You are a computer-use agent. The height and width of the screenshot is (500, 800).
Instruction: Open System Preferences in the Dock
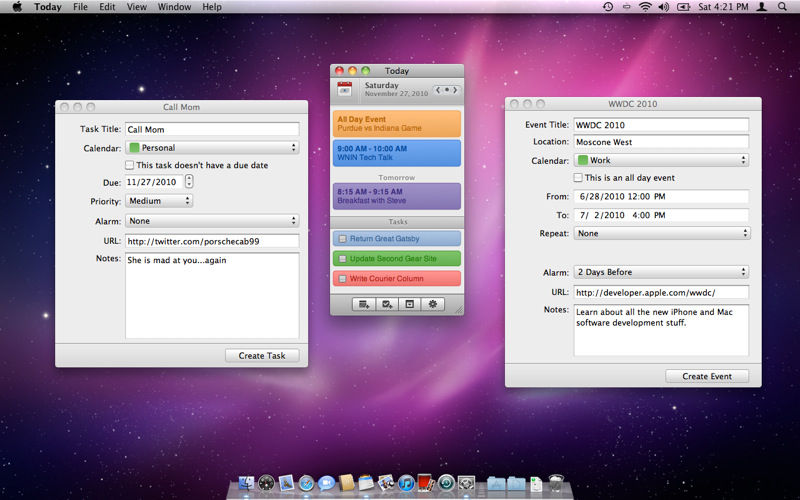466,482
